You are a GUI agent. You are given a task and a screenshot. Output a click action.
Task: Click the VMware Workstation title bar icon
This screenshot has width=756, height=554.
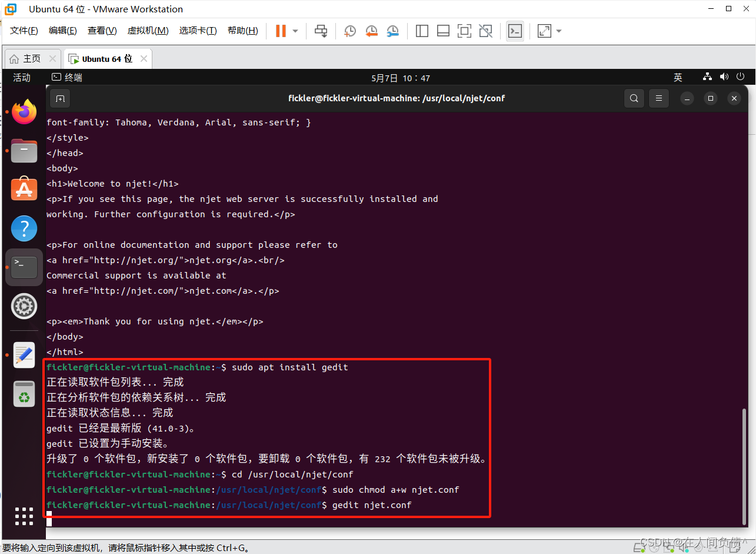pos(11,9)
